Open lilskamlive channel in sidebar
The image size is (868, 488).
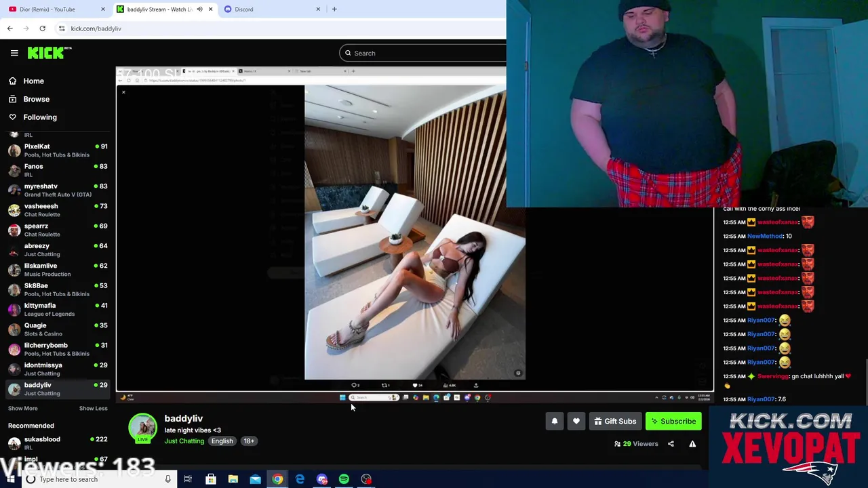pos(58,270)
